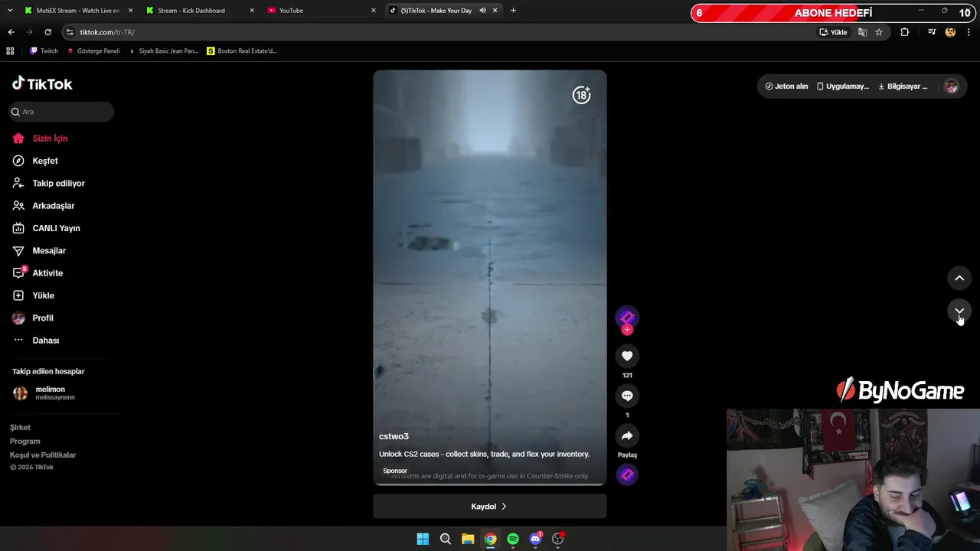Open Chrome profile avatar
This screenshot has height=551, width=980.
pyautogui.click(x=950, y=32)
